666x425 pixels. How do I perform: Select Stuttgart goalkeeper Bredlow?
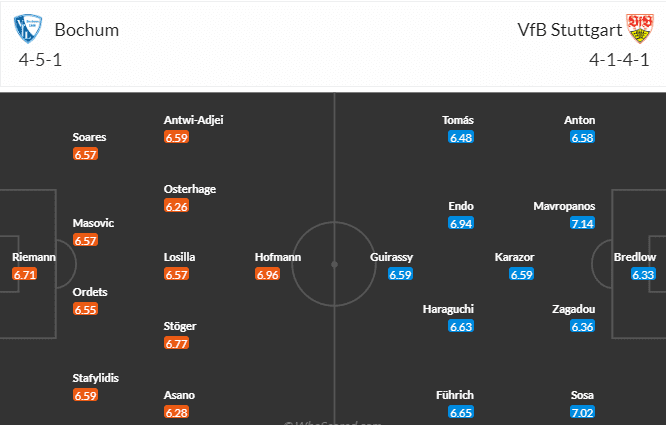point(635,257)
